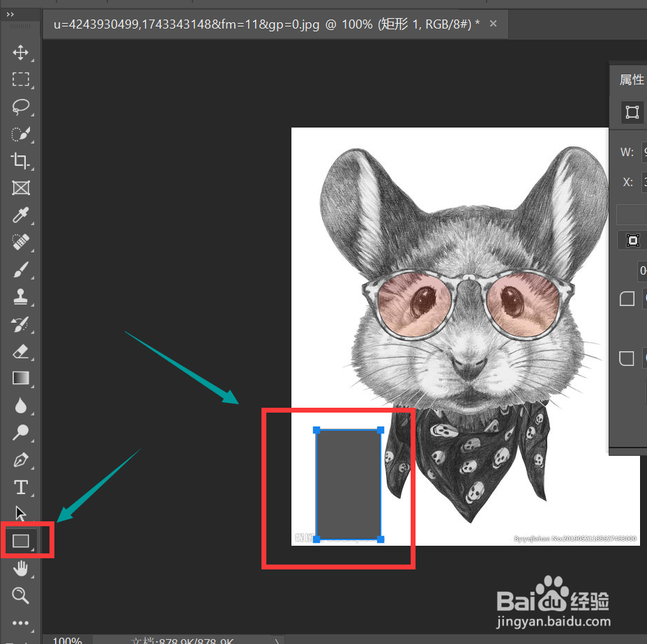Expand the toolbar with double-arrow icon
Image resolution: width=647 pixels, height=644 pixels.
[x=10, y=15]
